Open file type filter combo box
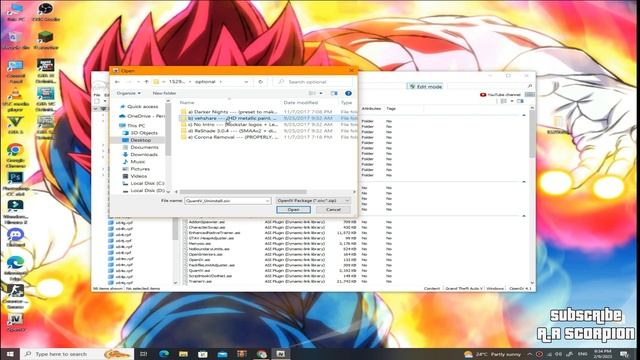Viewport: 640px width, 360px height. coord(313,201)
